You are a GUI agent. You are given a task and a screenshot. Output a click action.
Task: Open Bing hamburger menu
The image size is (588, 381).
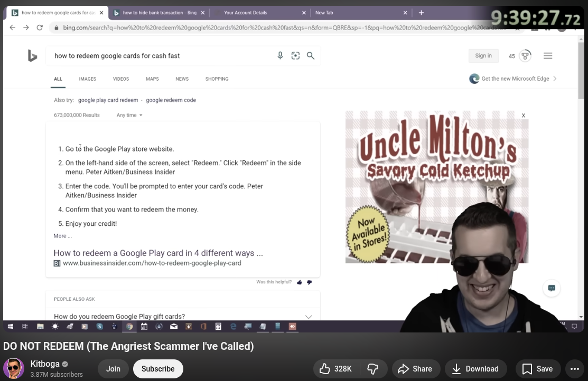tap(548, 56)
